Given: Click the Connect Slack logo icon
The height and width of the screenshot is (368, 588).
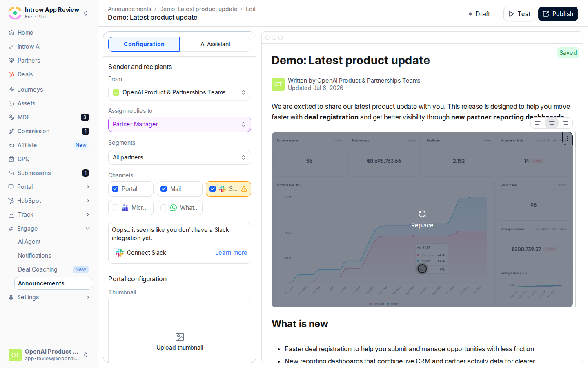Looking at the screenshot, I should [119, 253].
